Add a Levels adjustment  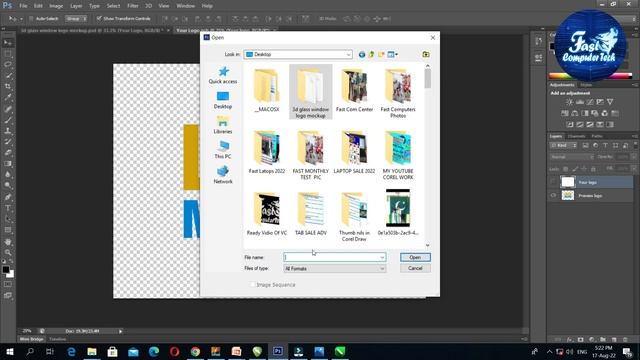580,102
